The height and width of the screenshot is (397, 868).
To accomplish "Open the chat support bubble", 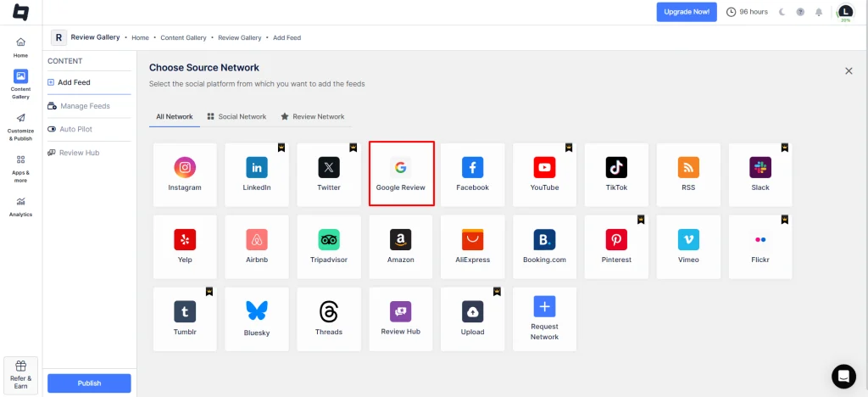I will 843,376.
